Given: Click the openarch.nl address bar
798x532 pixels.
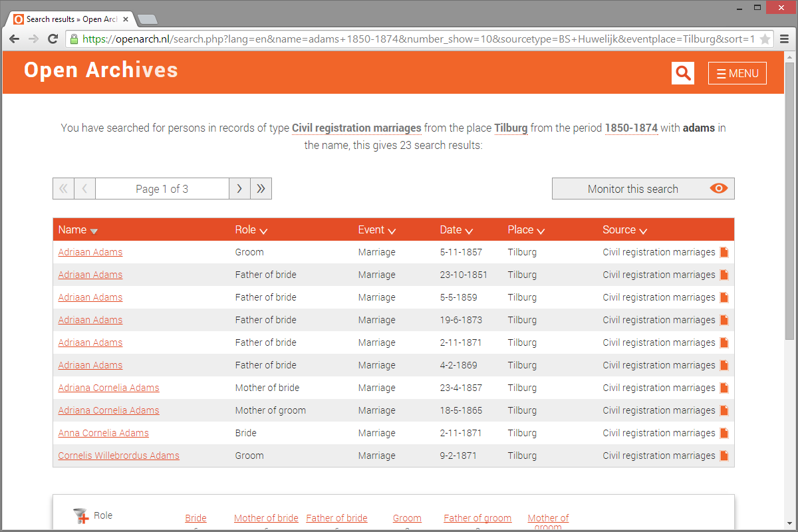Looking at the screenshot, I should 419,39.
